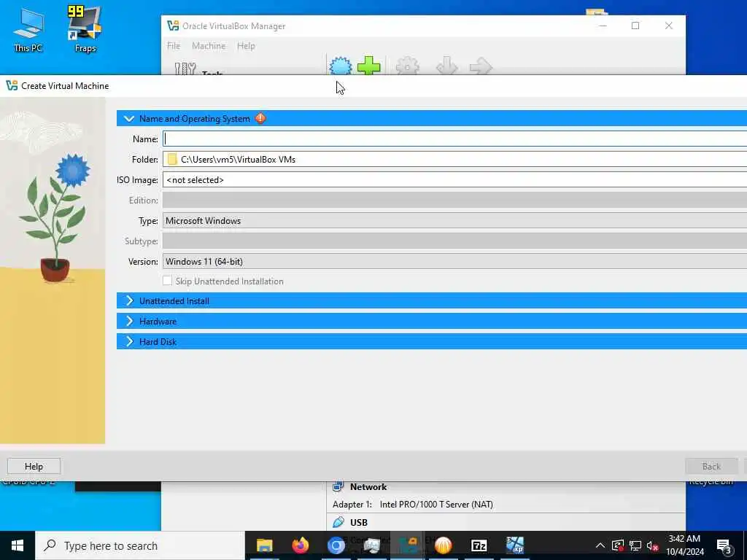Close the VirtualBox Manager window

(x=668, y=26)
